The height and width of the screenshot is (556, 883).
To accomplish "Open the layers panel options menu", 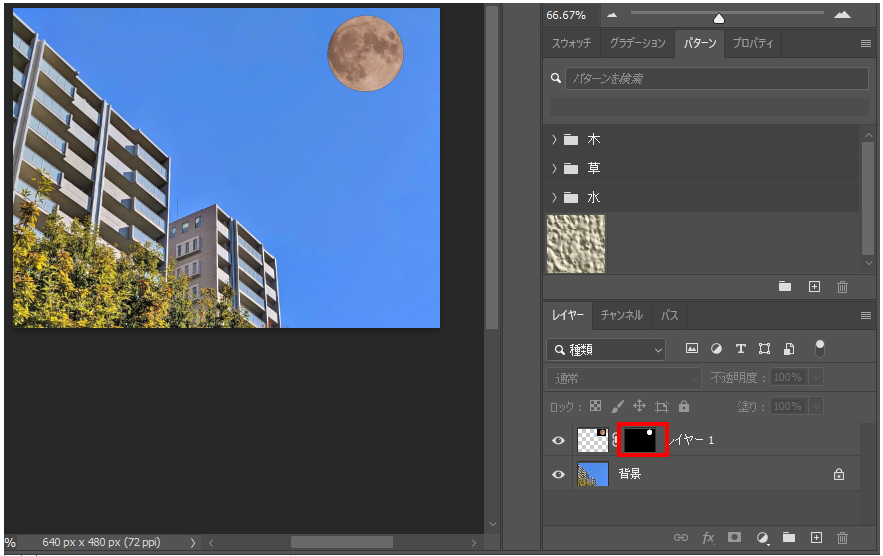I will [x=866, y=315].
